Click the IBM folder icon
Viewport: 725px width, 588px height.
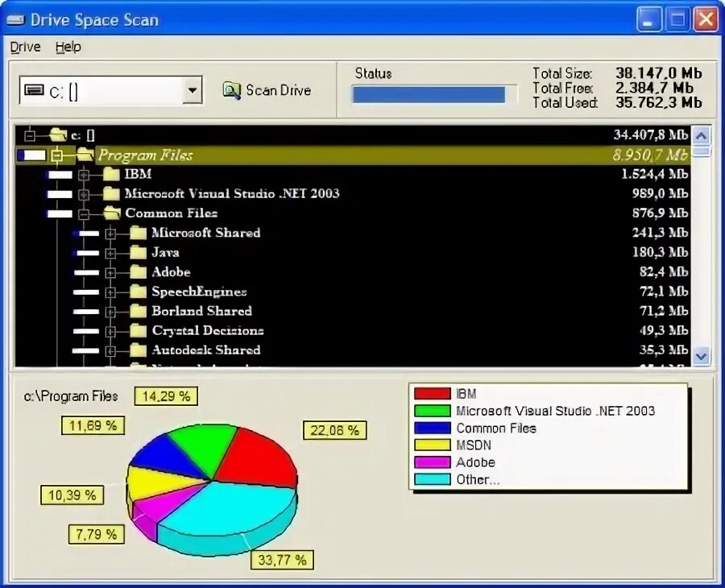tap(111, 174)
